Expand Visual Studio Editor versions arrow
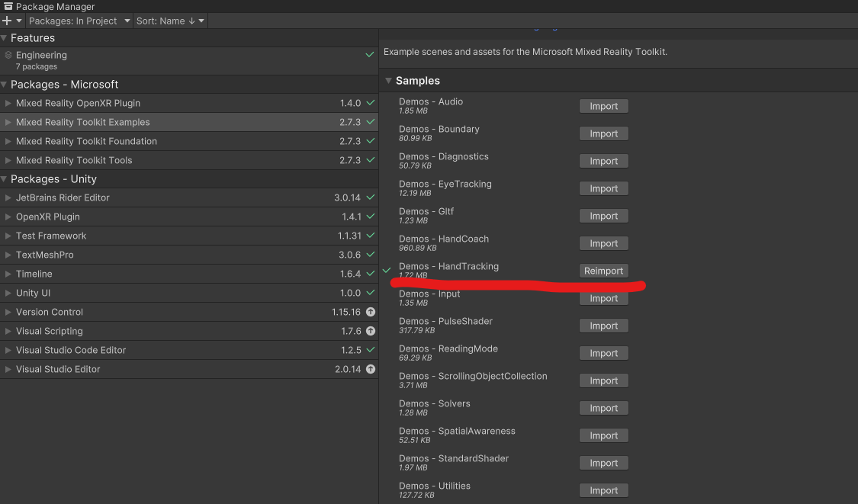Screen dimensions: 858x504 click(x=8, y=369)
